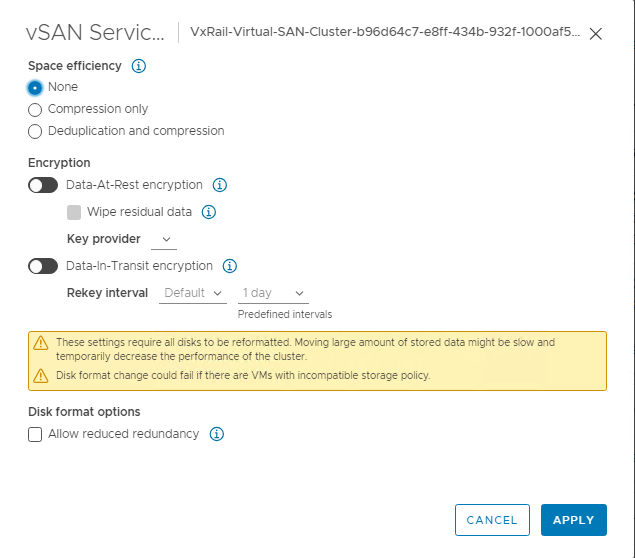Click the disk format change warning icon
The height and width of the screenshot is (558, 635).
41,376
